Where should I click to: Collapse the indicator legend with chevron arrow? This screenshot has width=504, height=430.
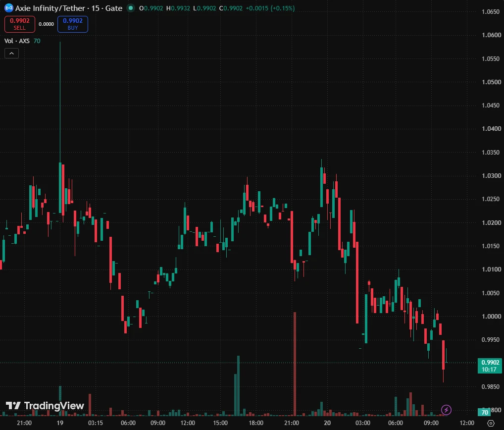(11, 54)
